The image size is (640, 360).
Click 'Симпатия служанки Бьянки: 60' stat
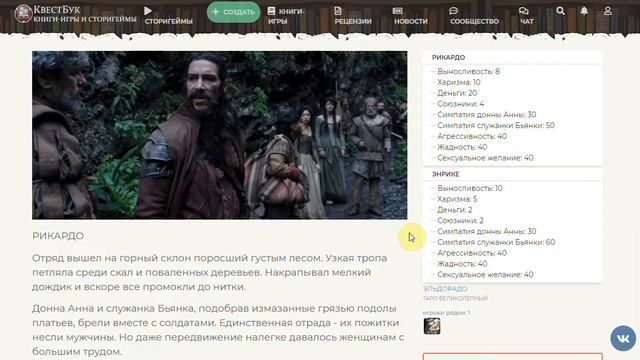pyautogui.click(x=496, y=242)
